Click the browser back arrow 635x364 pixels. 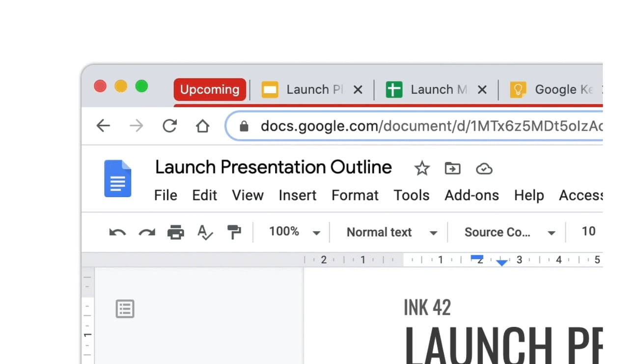click(x=103, y=126)
